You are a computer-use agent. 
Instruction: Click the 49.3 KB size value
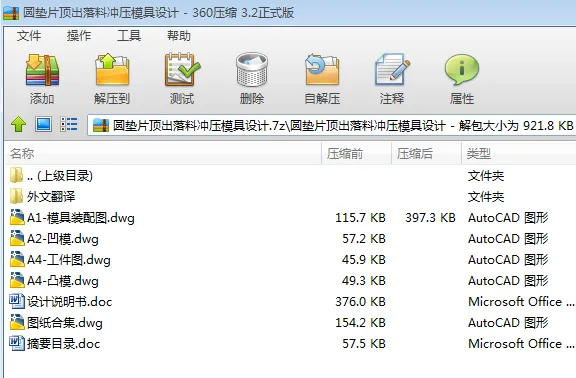click(364, 280)
